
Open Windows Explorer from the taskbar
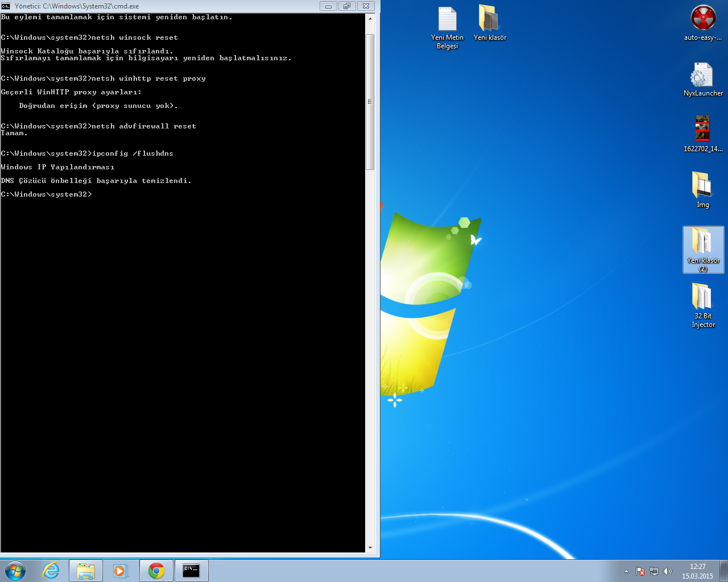click(x=86, y=571)
